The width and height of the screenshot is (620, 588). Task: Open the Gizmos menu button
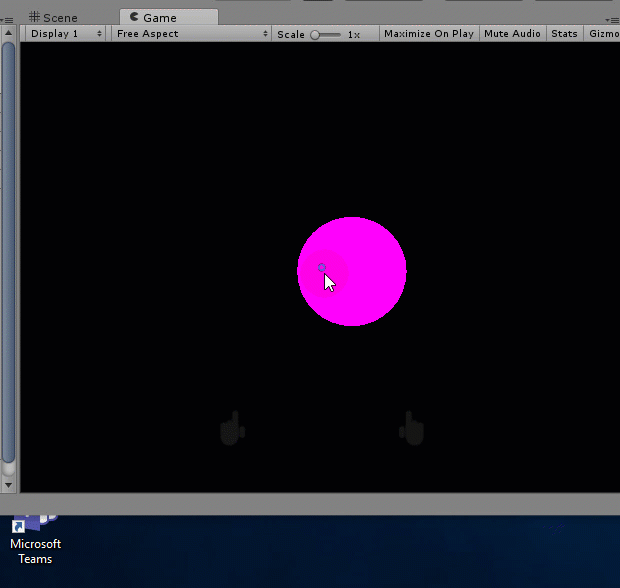click(603, 34)
